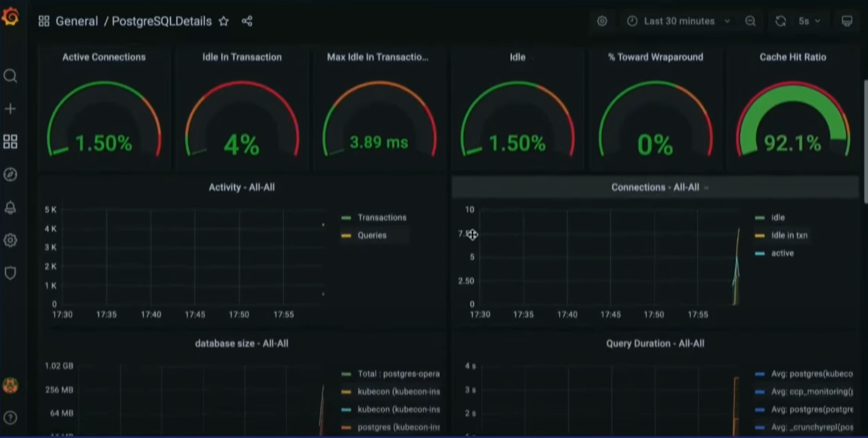Open the Help question mark icon
Viewport: 868px width, 438px height.
point(10,418)
